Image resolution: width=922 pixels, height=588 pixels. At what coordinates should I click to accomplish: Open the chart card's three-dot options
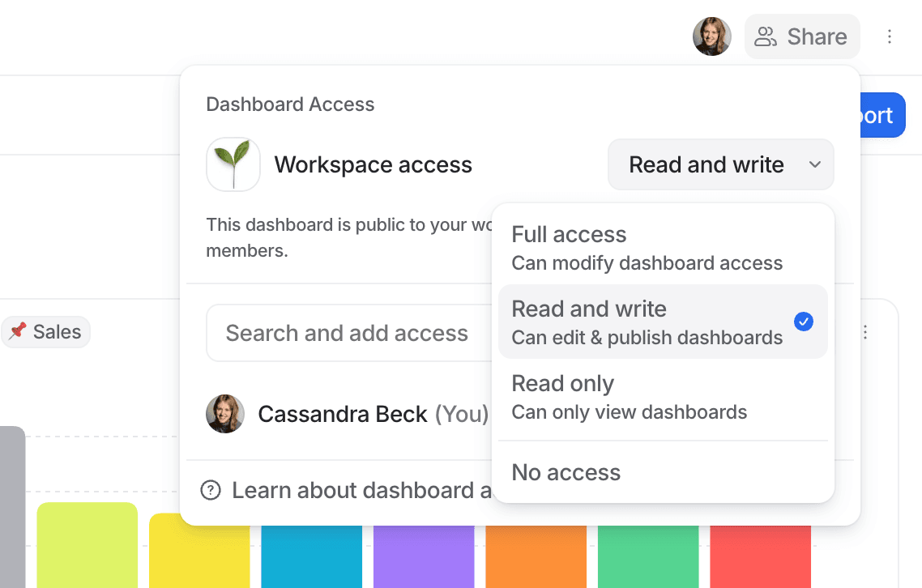pos(865,332)
